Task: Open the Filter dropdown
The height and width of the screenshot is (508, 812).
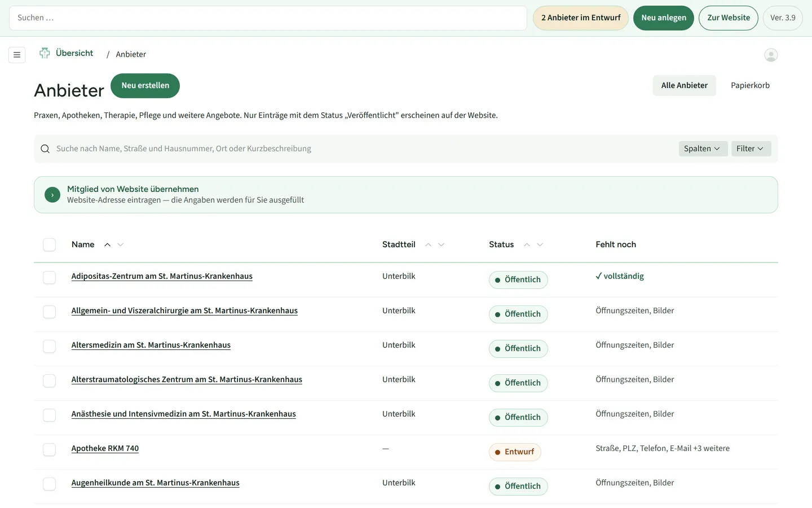Action: pos(751,148)
